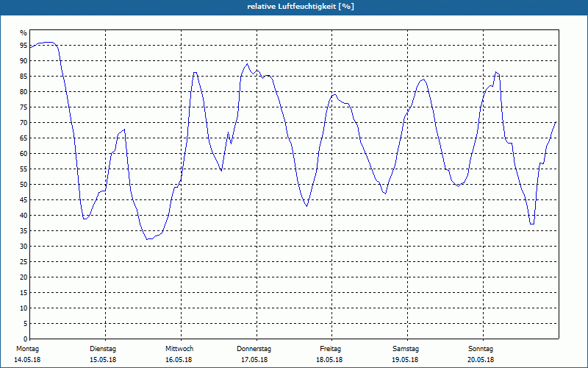Select the y-axis value '45'
Image resolution: width=588 pixels, height=368 pixels.
(24, 199)
